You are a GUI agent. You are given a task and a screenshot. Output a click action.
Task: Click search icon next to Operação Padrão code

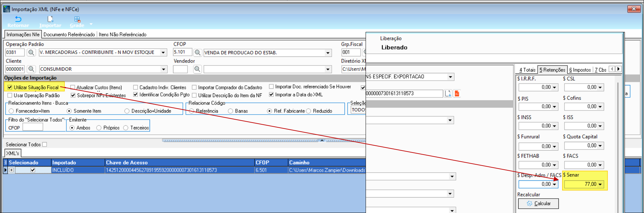[x=31, y=52]
